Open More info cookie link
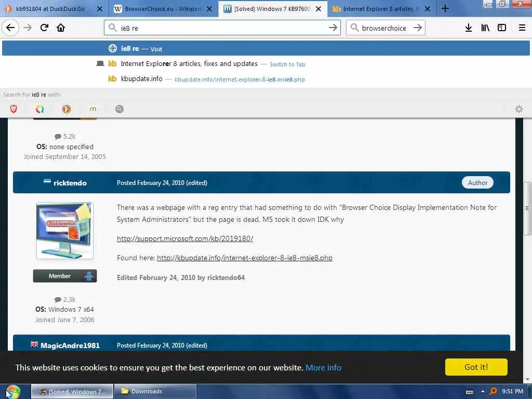 coord(323,367)
